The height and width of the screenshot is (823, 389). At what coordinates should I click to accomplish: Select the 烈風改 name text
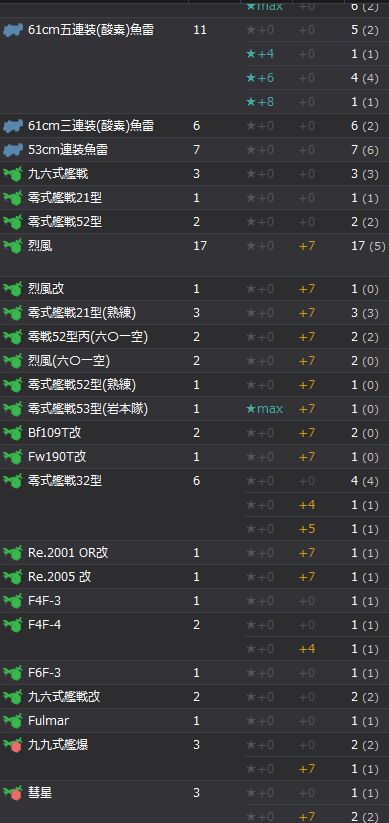pos(46,289)
